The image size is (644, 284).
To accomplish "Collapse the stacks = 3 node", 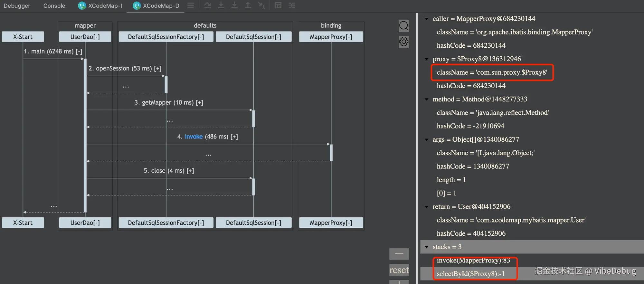I will coord(427,247).
